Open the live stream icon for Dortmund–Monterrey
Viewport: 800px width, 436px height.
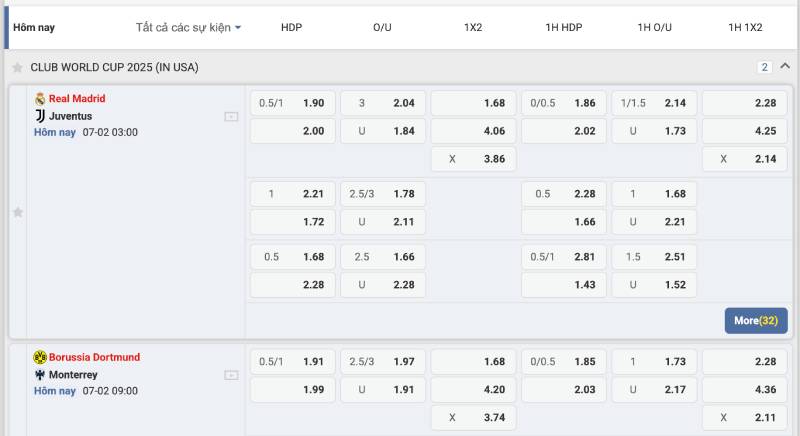(x=231, y=375)
